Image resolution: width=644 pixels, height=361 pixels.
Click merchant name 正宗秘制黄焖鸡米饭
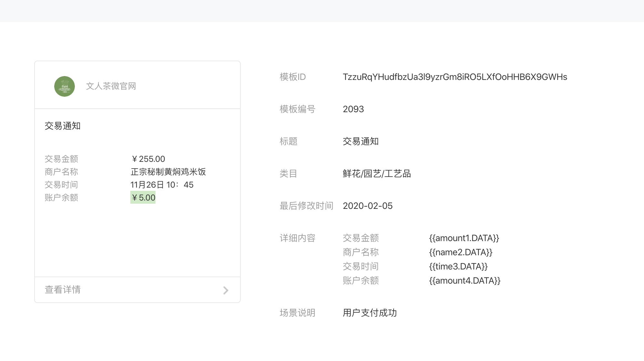tap(168, 172)
